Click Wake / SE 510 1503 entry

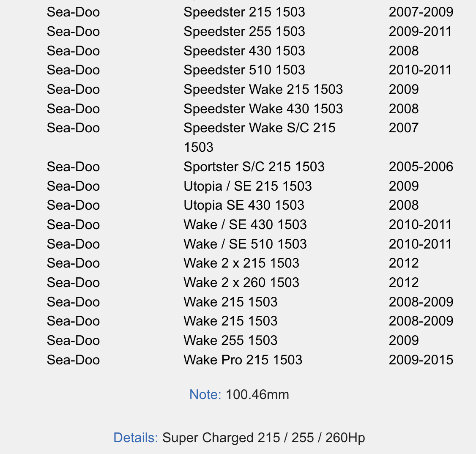point(245,244)
